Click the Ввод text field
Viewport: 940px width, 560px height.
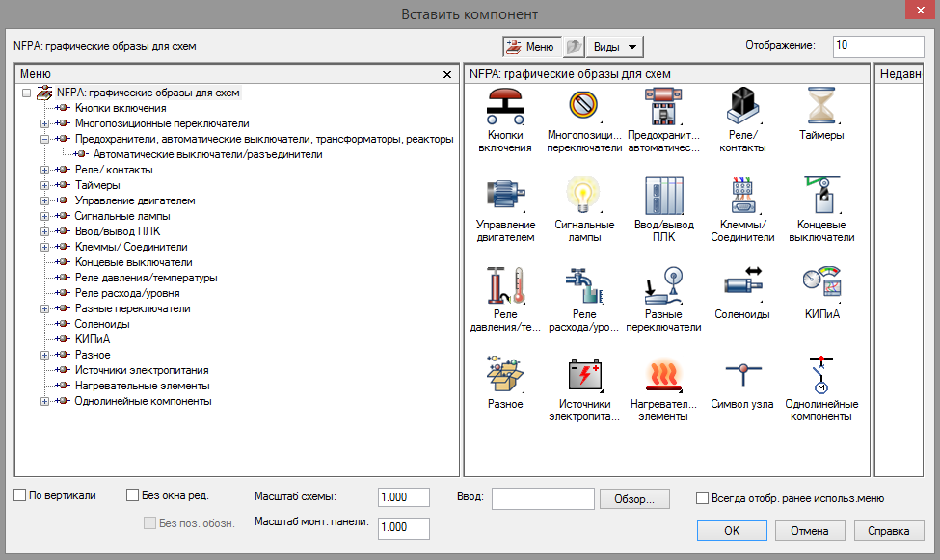tap(543, 498)
